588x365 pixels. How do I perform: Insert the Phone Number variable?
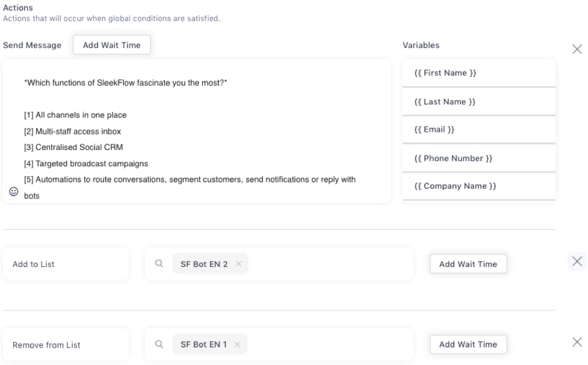[x=479, y=157]
